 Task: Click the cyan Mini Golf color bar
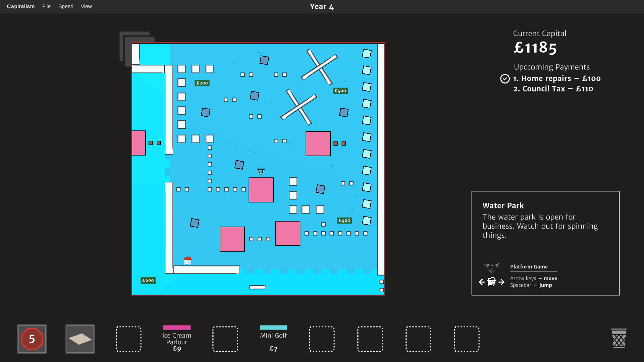point(273,327)
